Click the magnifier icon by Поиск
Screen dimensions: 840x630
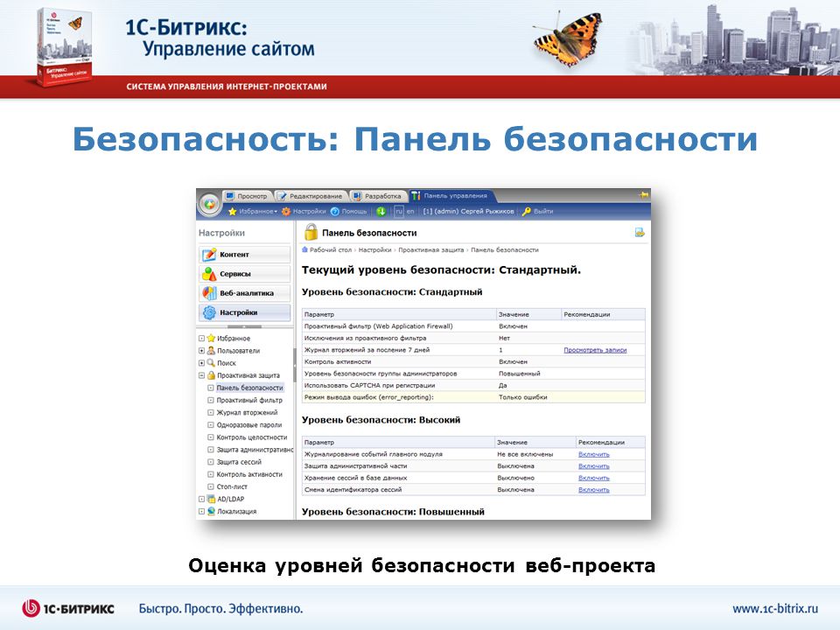[x=211, y=362]
